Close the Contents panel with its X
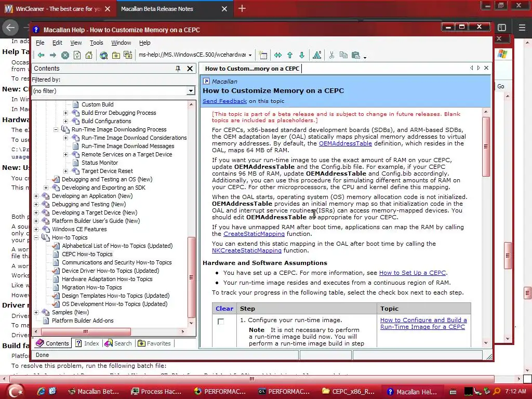The image size is (532, 399). (x=190, y=69)
